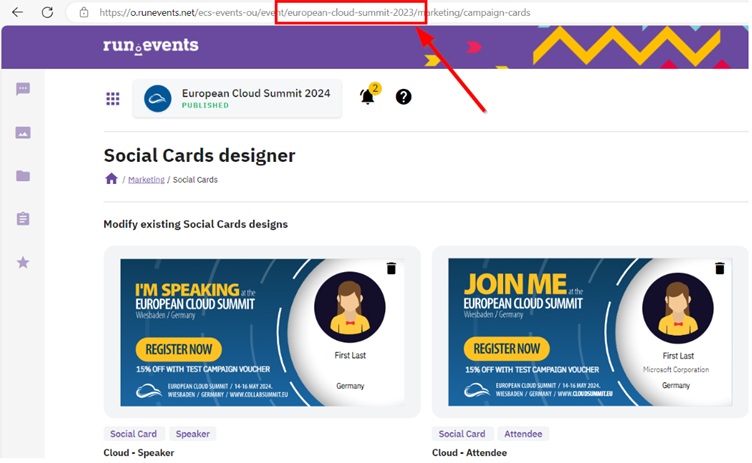Reload the page with refresh icon
This screenshot has width=752, height=463.
point(47,12)
